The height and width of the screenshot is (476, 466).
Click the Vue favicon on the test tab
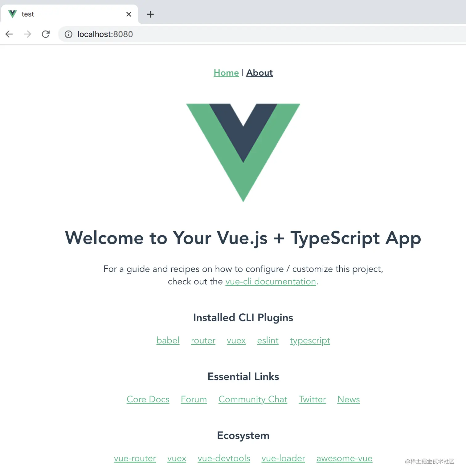pos(12,14)
